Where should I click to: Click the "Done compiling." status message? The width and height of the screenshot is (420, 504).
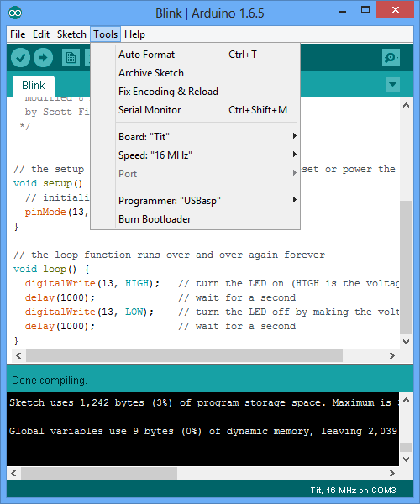50,381
